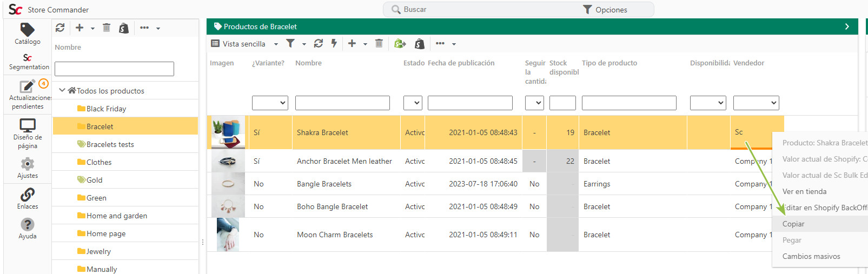Click the lightning bolt icon in products toolbar
This screenshot has width=868, height=274.
[334, 43]
